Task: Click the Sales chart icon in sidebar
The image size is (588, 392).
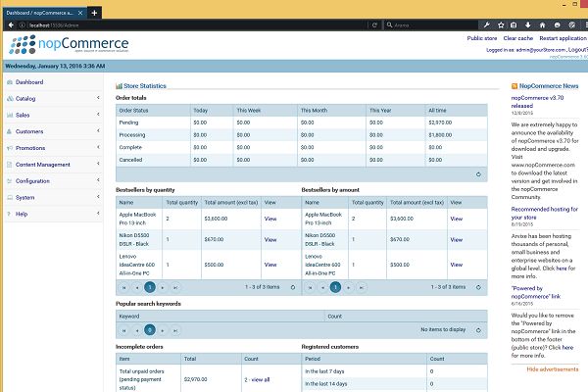Action: point(10,116)
